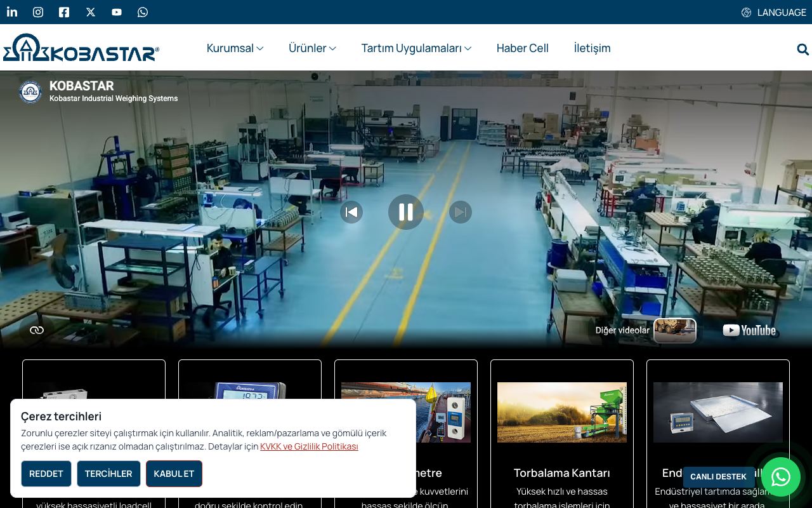This screenshot has height=508, width=812.
Task: Open the YouTube icon in top bar
Action: pos(117,12)
